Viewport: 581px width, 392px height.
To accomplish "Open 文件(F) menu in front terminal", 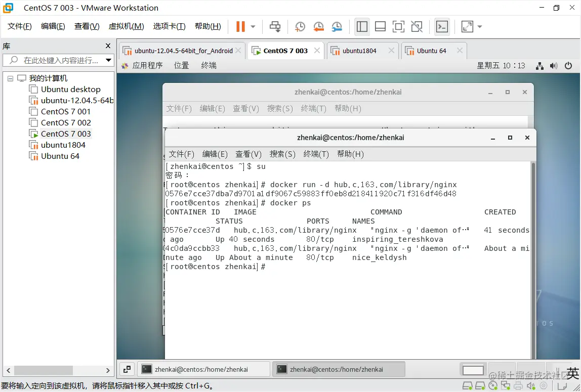I will pyautogui.click(x=181, y=154).
